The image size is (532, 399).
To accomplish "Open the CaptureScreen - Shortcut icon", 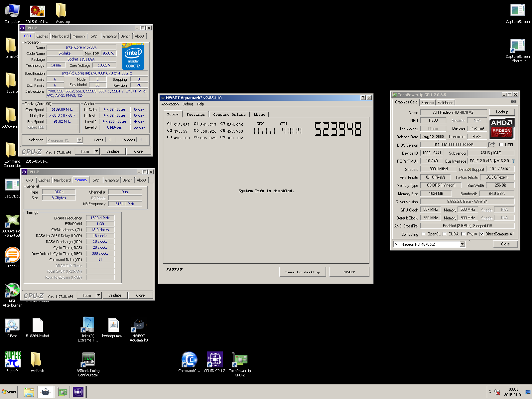I will (518, 51).
